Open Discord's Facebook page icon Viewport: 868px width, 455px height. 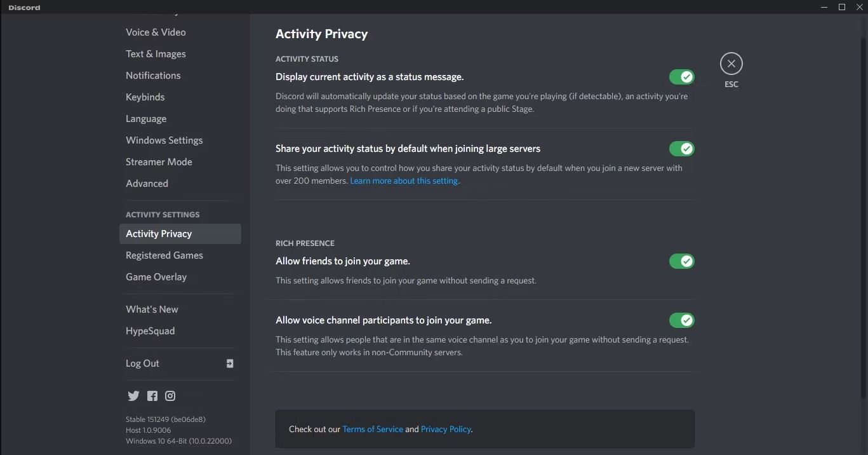point(152,396)
